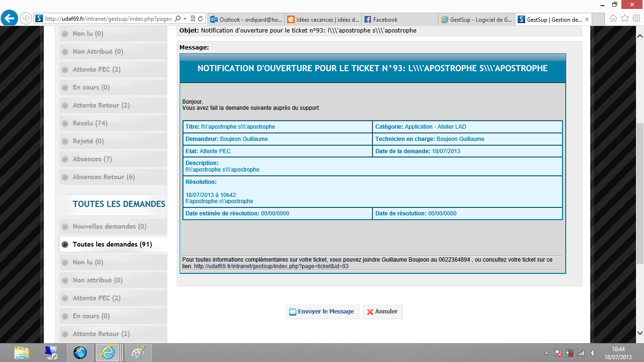Click the Bonjour greeting text
Viewport: 644px width, 362px height.
tap(192, 102)
